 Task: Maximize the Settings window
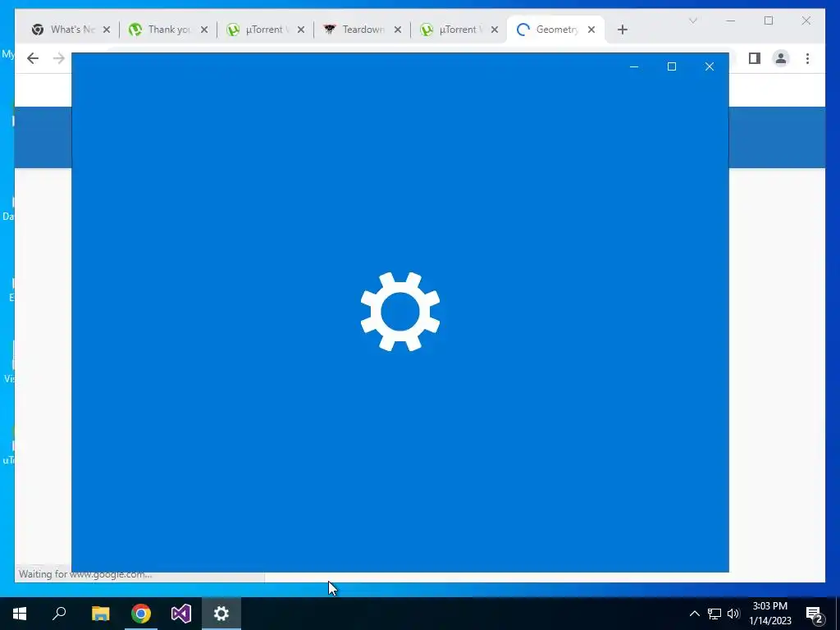click(671, 66)
